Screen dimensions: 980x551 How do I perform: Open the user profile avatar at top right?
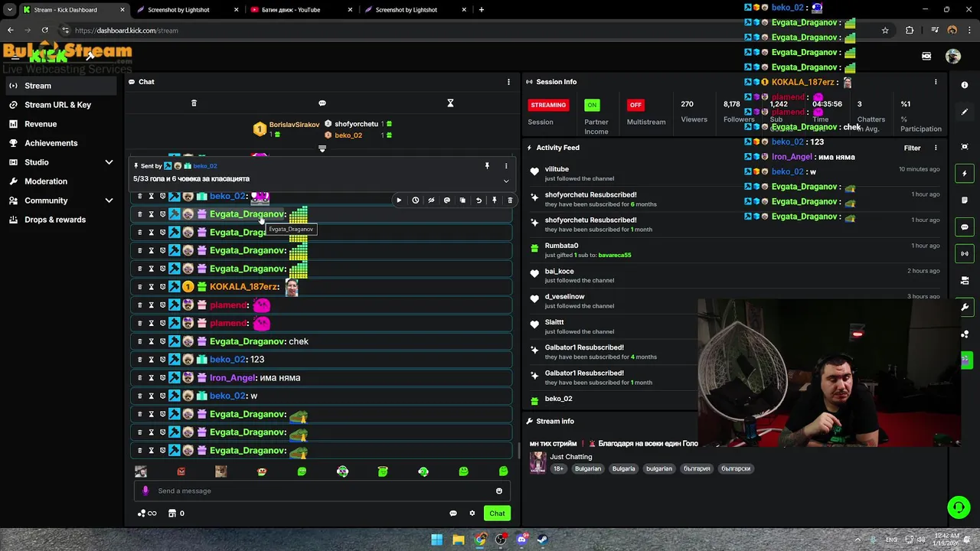pyautogui.click(x=953, y=56)
